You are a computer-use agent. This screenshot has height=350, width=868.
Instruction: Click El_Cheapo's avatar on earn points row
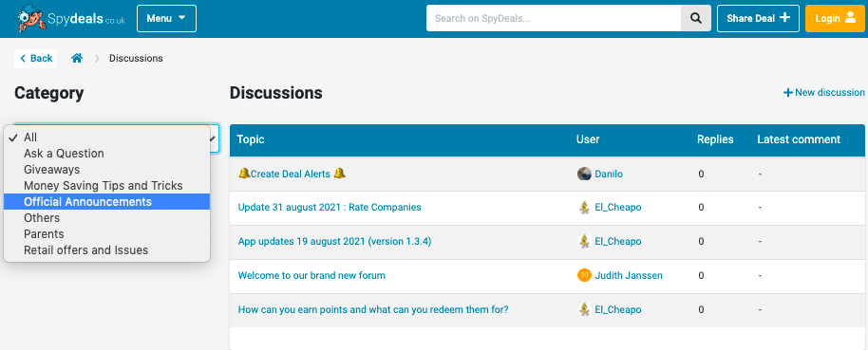click(x=584, y=309)
